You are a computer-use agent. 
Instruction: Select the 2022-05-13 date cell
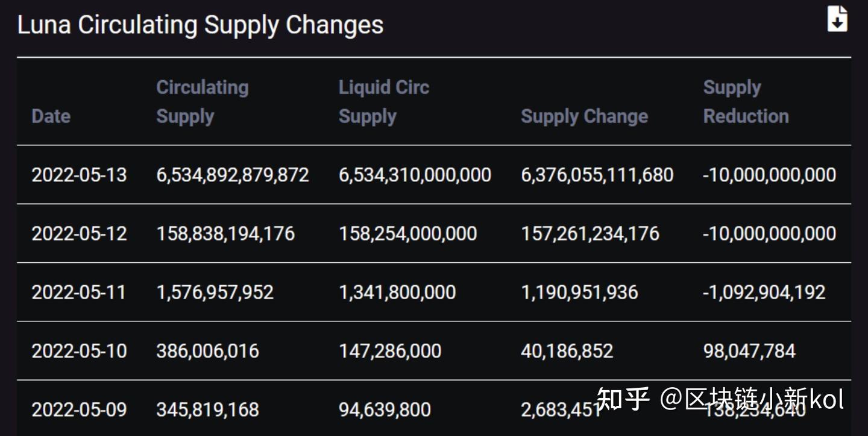(79, 175)
